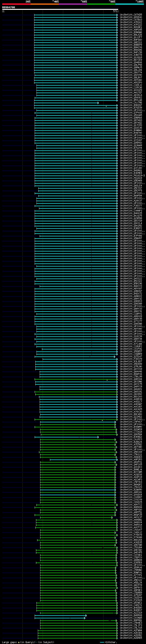Select the BB904700 query sequence label
The image size is (146, 644).
8,8
